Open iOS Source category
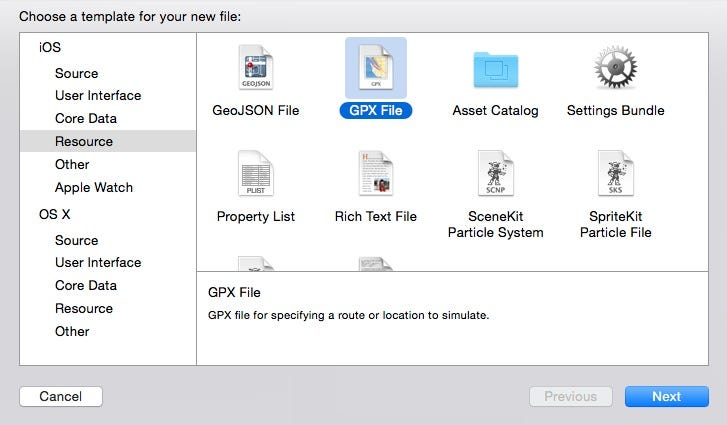Screen dimensions: 727x425 (x=76, y=73)
